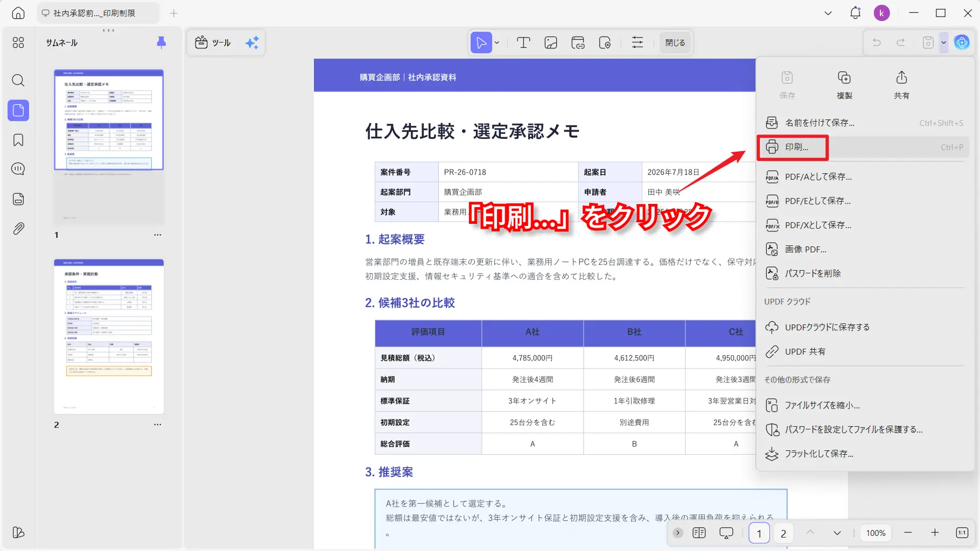Open the alignment settings tool
Image resolution: width=980 pixels, height=551 pixels.
638,43
